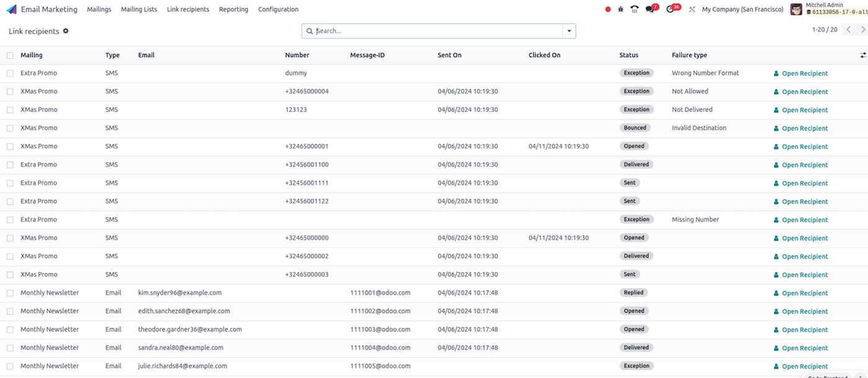Click the Email Marketing app title
868x378 pixels.
pos(49,9)
